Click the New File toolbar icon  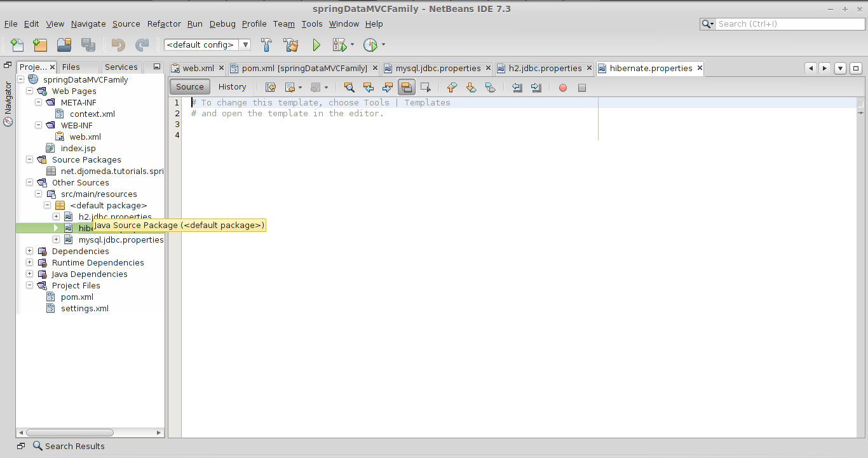[x=17, y=45]
